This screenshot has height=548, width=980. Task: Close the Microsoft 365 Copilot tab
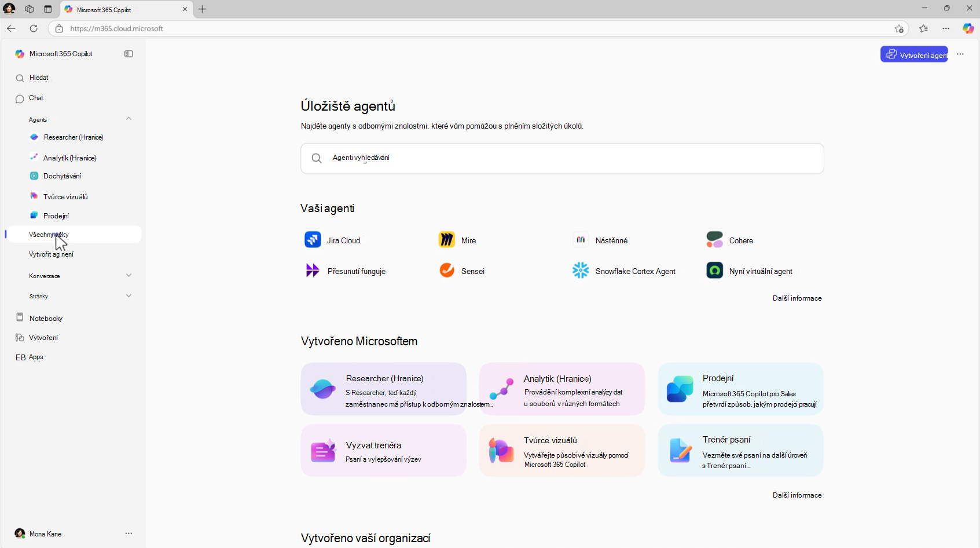click(185, 9)
